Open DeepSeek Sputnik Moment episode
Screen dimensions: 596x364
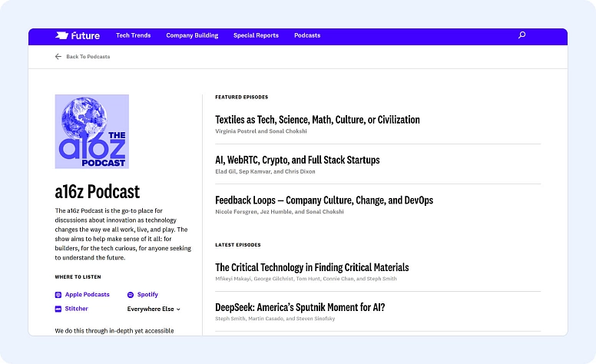[300, 308]
